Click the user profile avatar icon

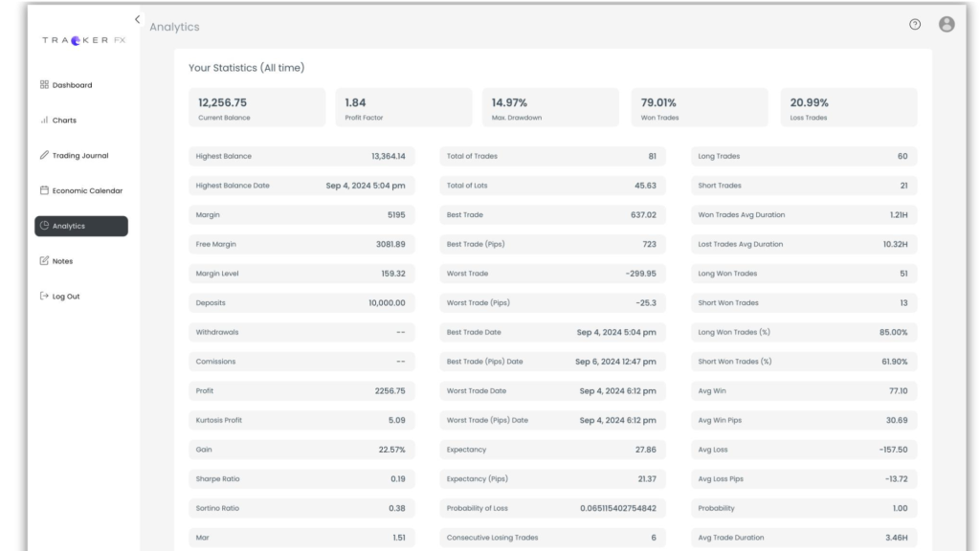point(947,24)
